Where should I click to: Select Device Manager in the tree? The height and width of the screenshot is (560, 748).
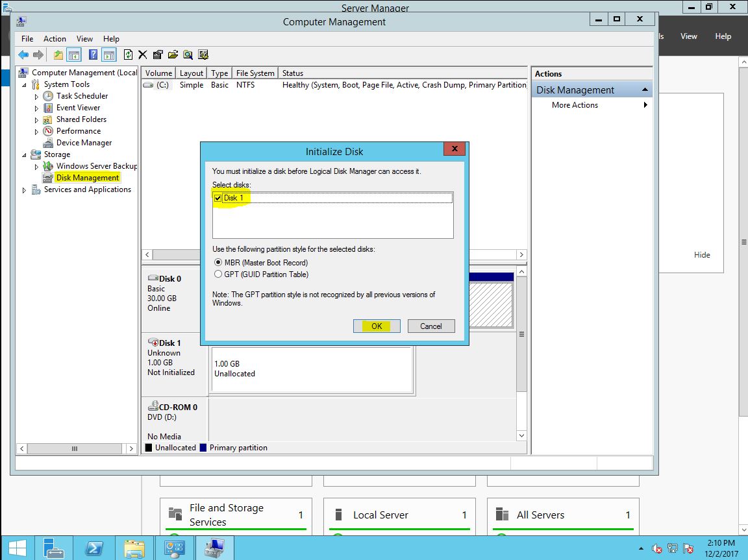84,143
